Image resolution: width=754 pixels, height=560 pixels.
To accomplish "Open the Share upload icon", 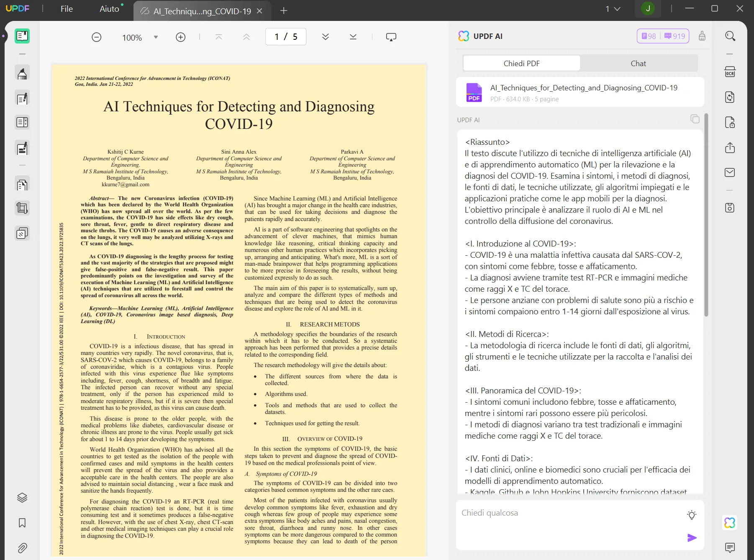I will (x=730, y=147).
